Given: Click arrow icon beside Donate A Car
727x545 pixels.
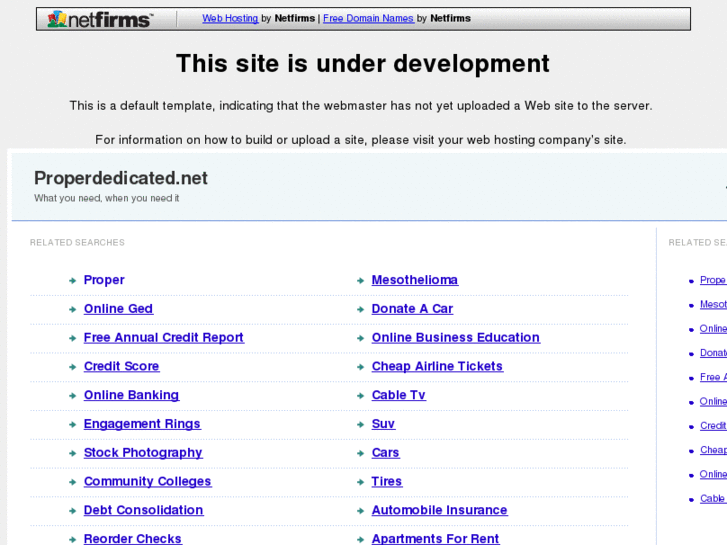Looking at the screenshot, I should click(360, 309).
